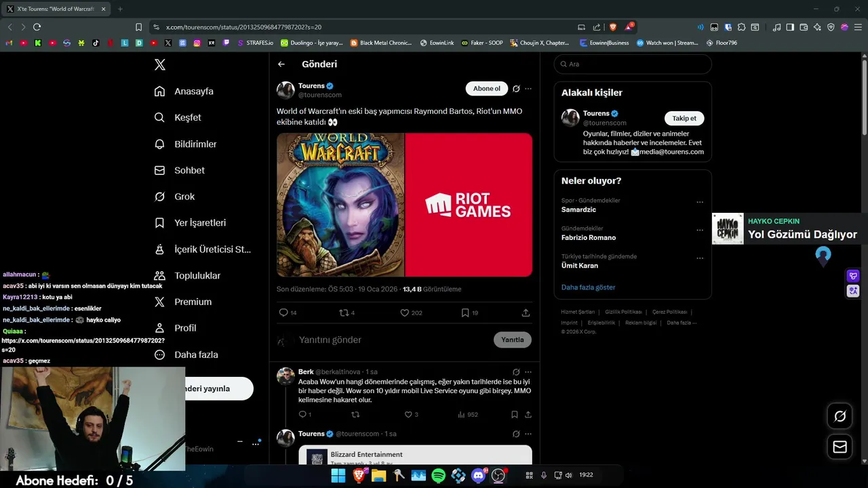The width and height of the screenshot is (868, 488).
Task: Open Sohbet in X sidebar
Action: click(x=179, y=170)
